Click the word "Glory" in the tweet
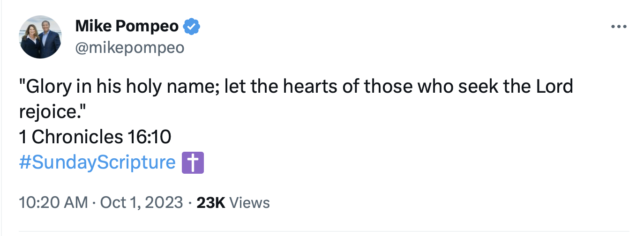 pyautogui.click(x=48, y=87)
